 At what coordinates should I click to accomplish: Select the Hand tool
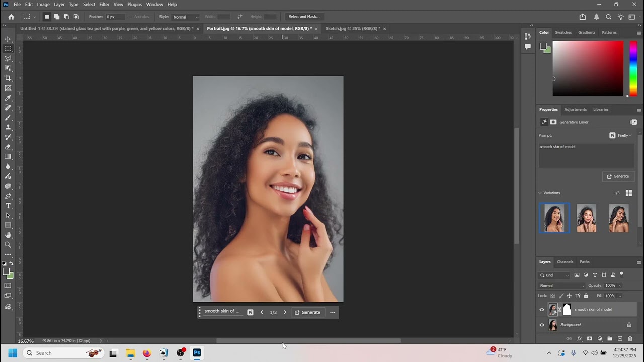tap(8, 235)
